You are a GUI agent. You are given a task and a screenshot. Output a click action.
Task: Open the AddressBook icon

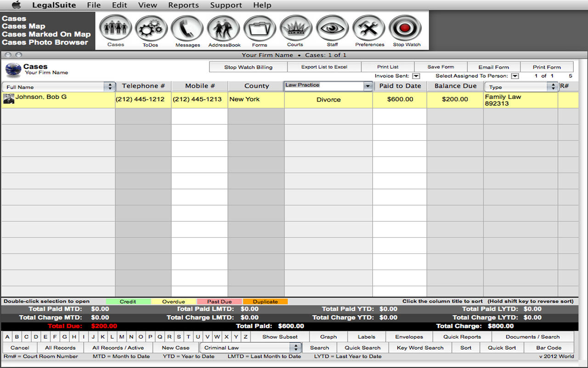click(x=224, y=29)
